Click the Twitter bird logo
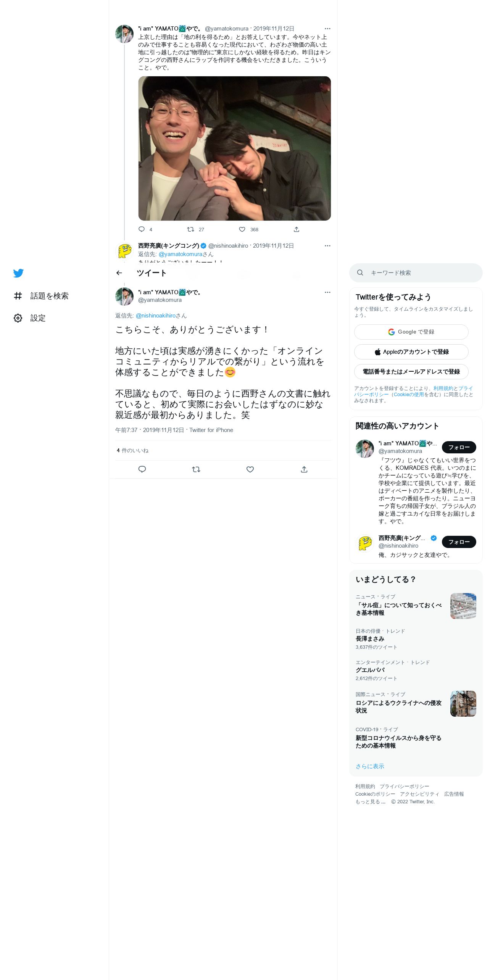The height and width of the screenshot is (980, 490). coord(18,273)
